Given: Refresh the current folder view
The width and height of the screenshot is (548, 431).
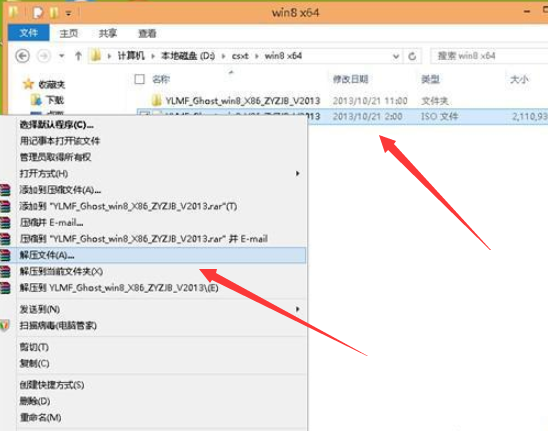Looking at the screenshot, I should point(412,56).
